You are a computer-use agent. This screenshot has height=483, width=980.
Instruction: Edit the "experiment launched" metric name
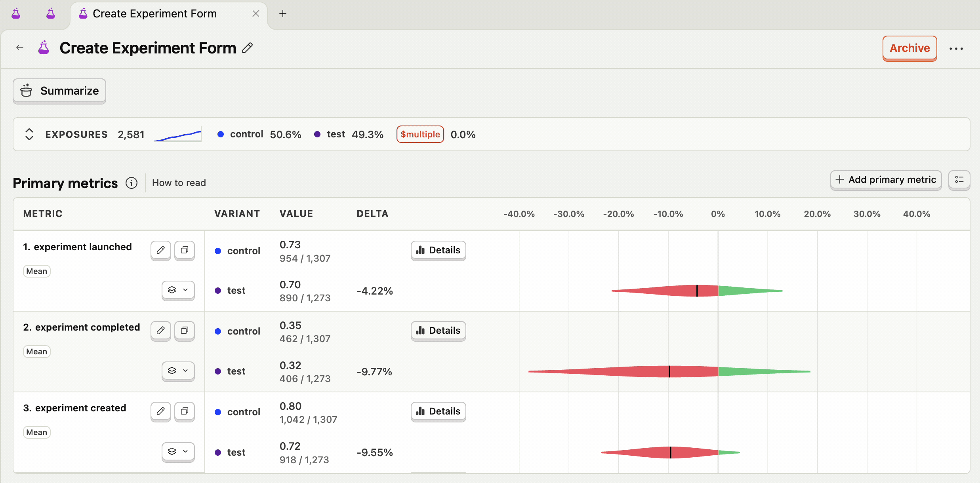coord(160,250)
